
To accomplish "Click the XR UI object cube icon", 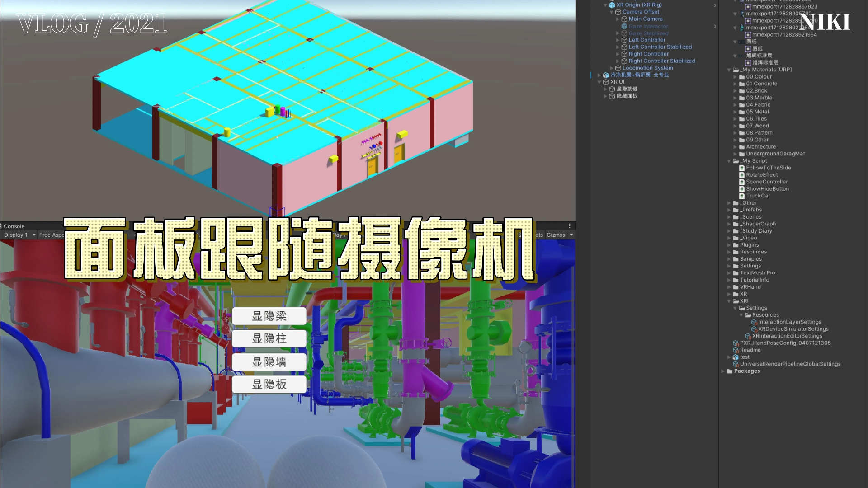I will pos(606,82).
